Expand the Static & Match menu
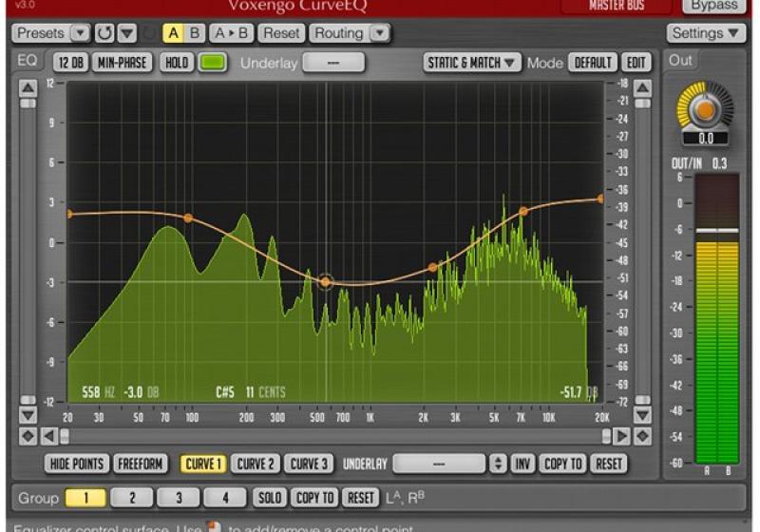760x532 pixels. pyautogui.click(x=473, y=63)
